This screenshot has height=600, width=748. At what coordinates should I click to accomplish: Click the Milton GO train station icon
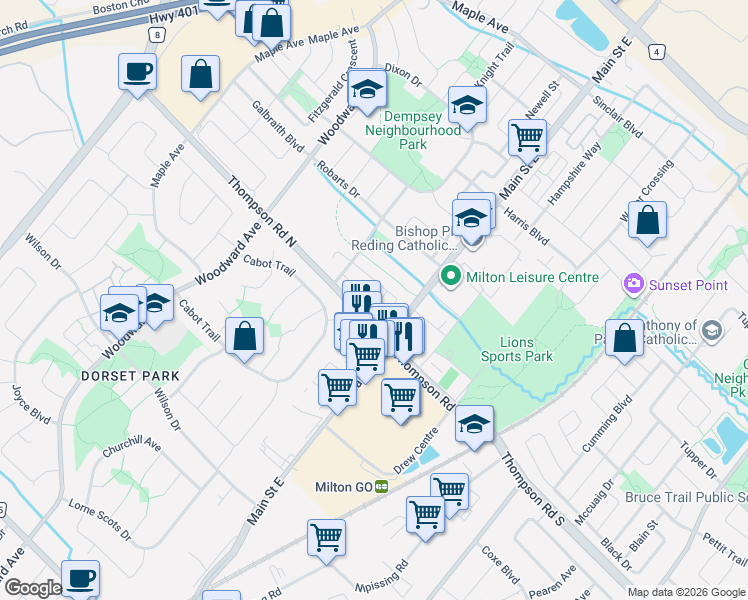pos(381,487)
